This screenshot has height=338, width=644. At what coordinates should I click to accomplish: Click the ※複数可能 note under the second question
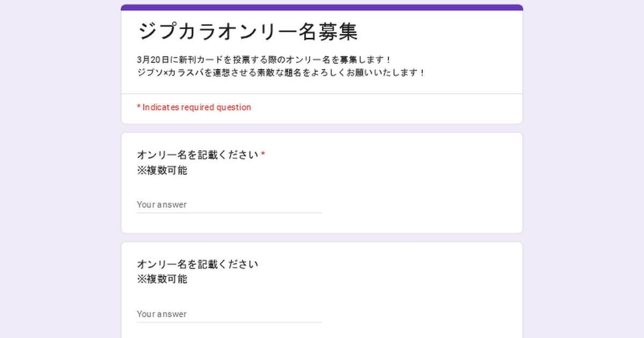click(x=162, y=280)
